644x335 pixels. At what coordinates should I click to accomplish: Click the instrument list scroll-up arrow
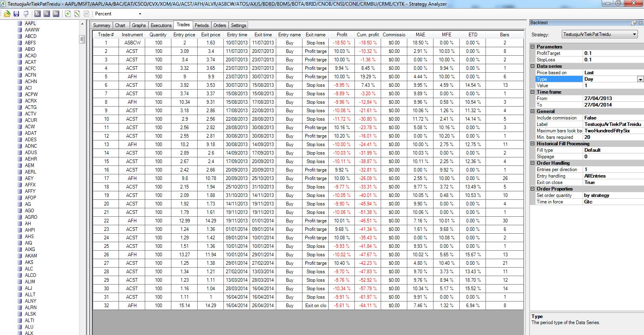click(x=82, y=24)
